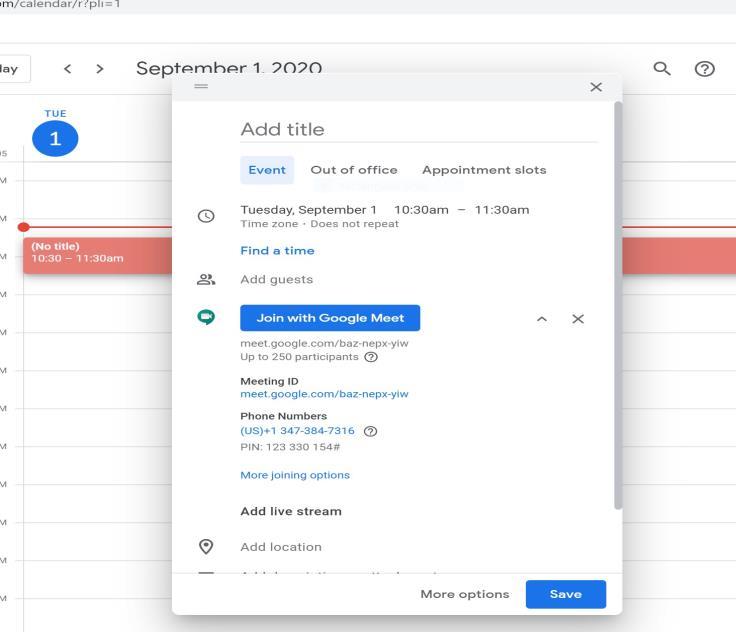Click the dialog vertical scrollbar
Viewport: 736px width, 632px height.
tap(618, 305)
